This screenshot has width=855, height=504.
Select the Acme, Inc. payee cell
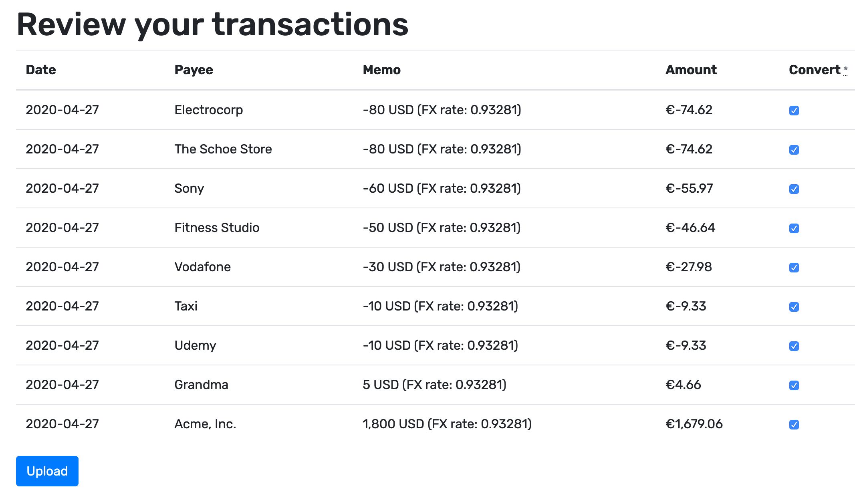(x=206, y=424)
